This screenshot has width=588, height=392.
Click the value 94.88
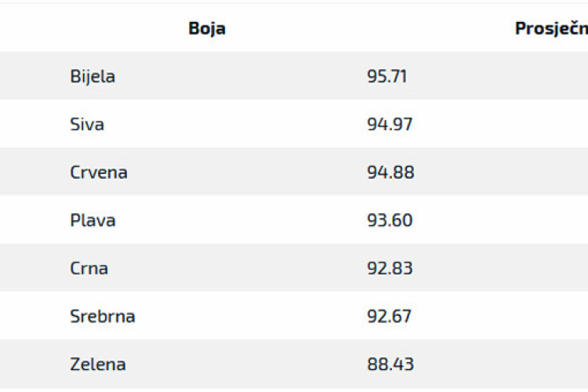pos(390,172)
